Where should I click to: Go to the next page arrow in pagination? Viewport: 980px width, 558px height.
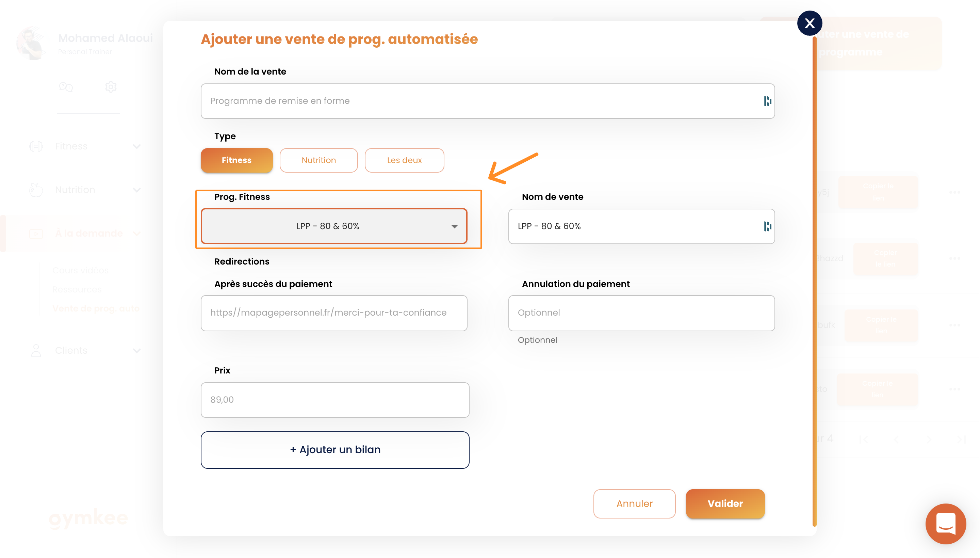(928, 439)
